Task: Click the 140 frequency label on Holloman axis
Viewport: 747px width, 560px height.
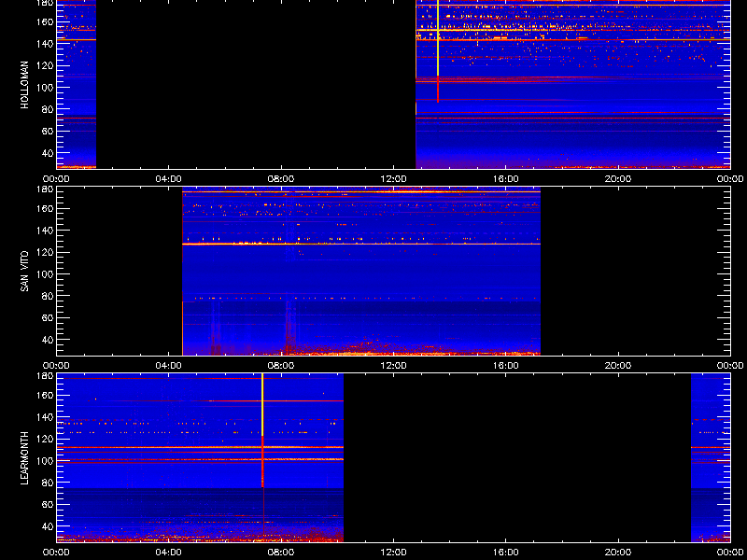Action: pos(44,43)
